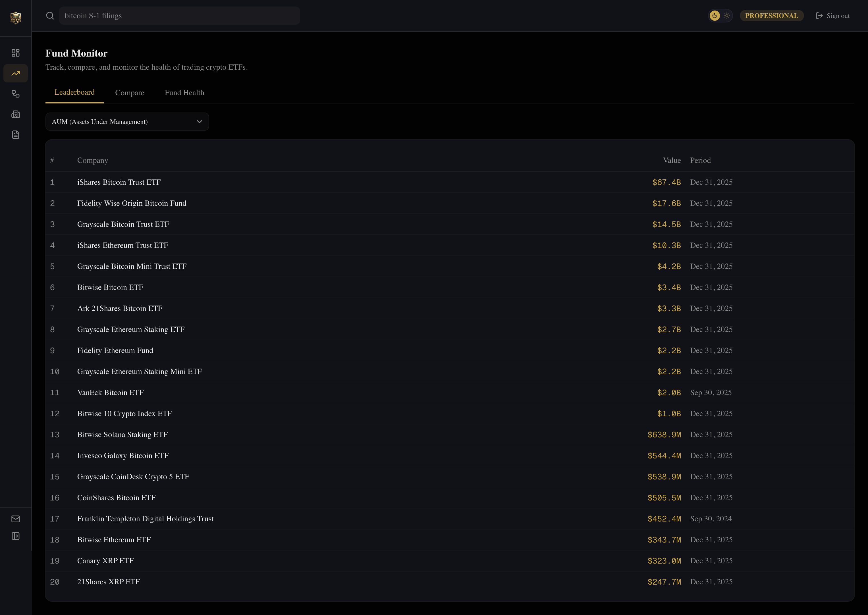Image resolution: width=868 pixels, height=615 pixels.
Task: Select Grayscale CoinDesk Crypto 5 ETF
Action: pos(133,476)
